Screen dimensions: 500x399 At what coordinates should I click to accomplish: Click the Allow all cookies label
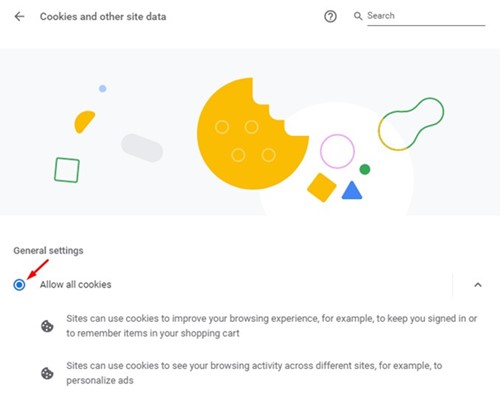pos(76,285)
